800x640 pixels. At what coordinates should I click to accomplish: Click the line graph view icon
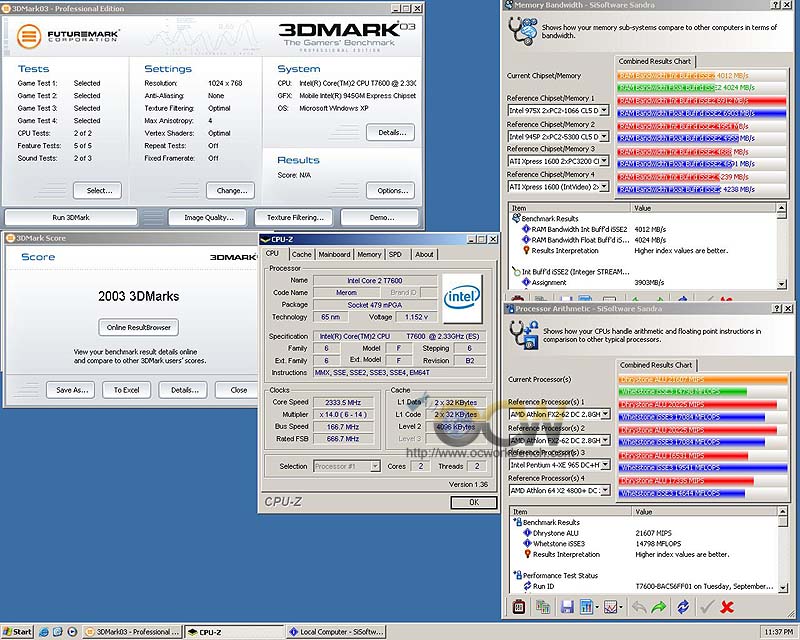point(611,607)
